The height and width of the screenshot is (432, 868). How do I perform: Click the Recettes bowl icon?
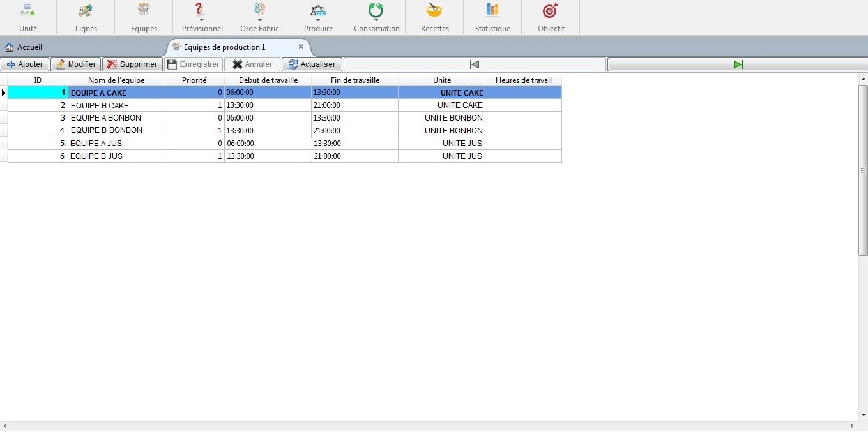(434, 11)
